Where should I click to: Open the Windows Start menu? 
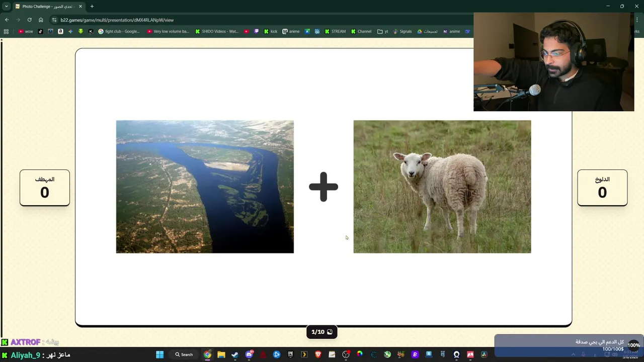(159, 354)
